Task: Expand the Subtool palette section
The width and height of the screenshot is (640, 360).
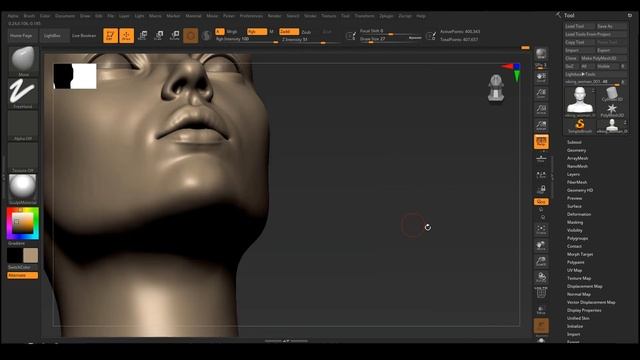Action: tap(574, 142)
